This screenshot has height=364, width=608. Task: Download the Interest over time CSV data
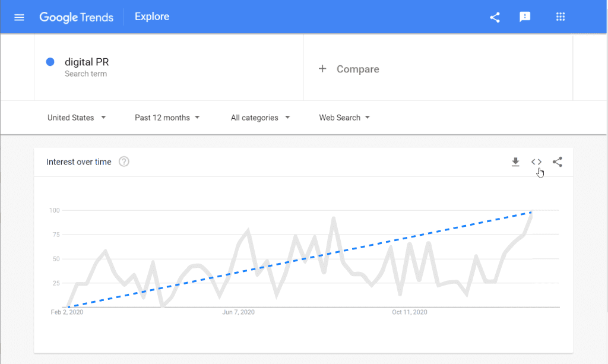(x=515, y=161)
